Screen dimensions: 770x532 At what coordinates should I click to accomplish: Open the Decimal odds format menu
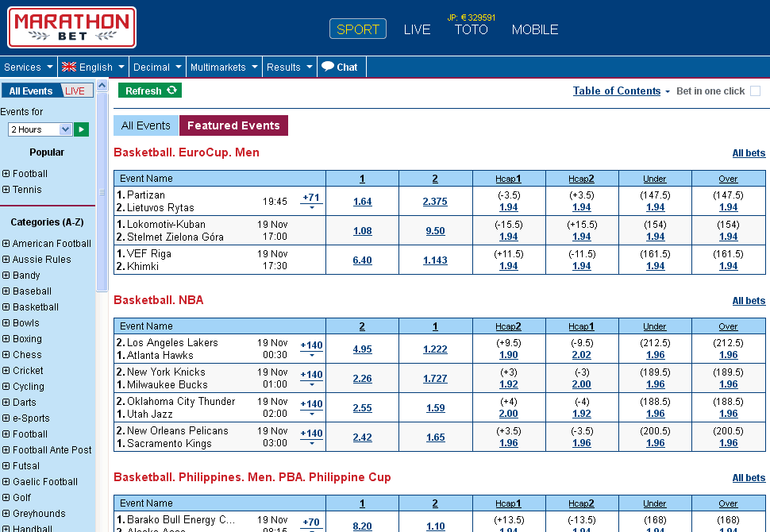click(x=157, y=67)
